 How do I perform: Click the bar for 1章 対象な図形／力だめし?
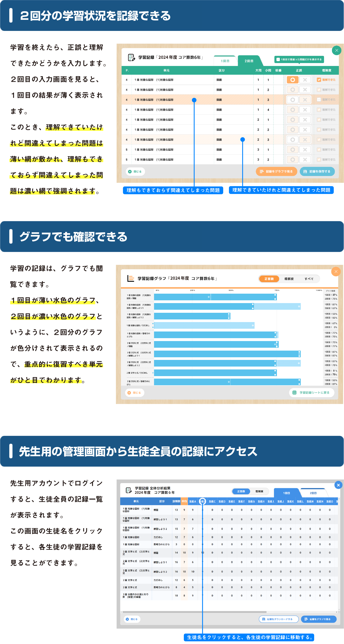[204, 326]
